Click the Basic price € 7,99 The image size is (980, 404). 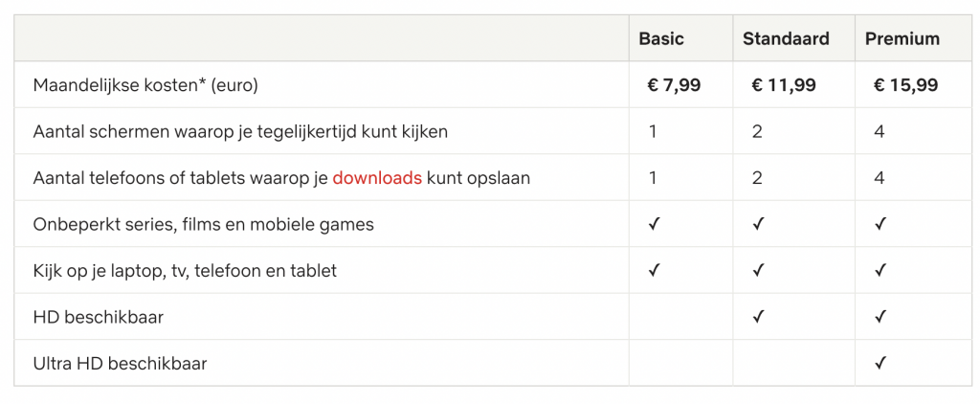click(674, 85)
